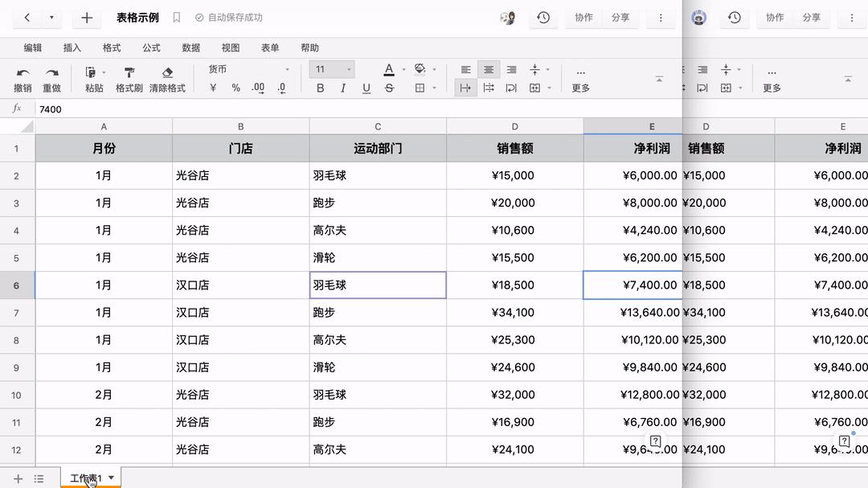Open the 工作表1 sheet tab dropdown arrow
This screenshot has height=488, width=868.
point(111,478)
